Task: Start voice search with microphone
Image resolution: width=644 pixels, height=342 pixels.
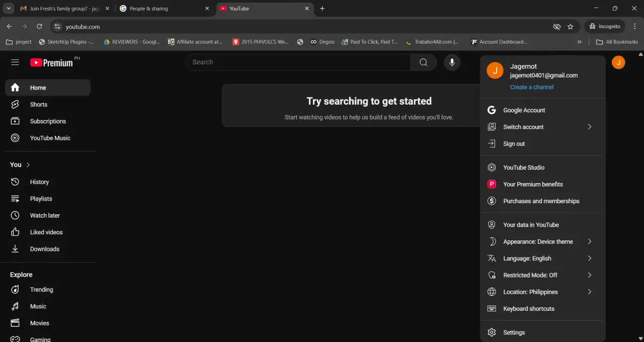Action: [x=452, y=62]
